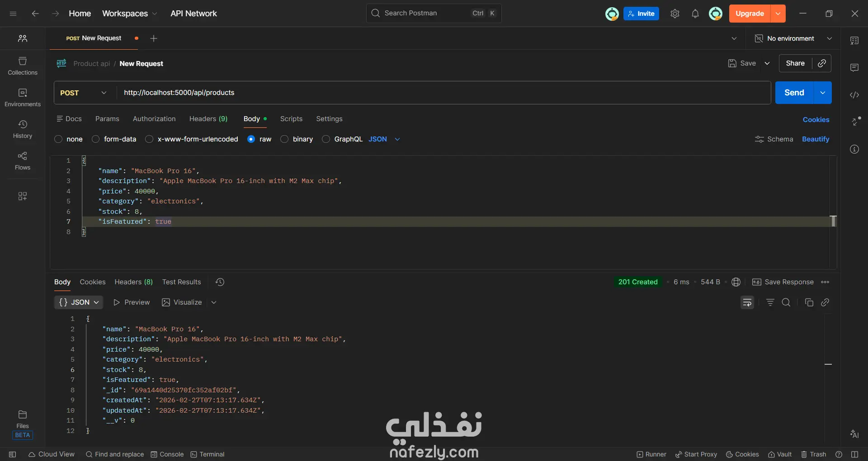Open the Environments sidebar panel
The width and height of the screenshot is (868, 461).
(23, 98)
